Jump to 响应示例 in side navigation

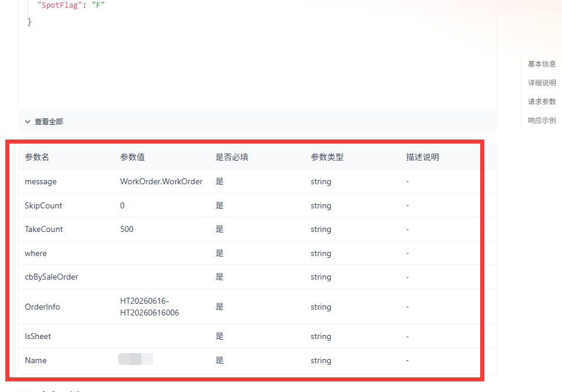click(x=541, y=121)
